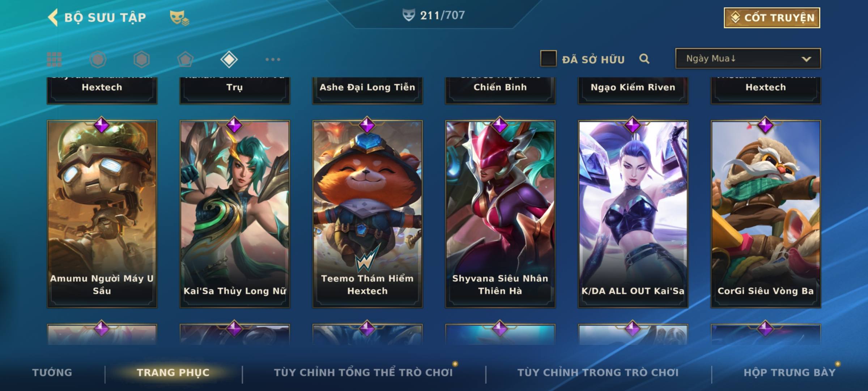Select the K/DA ALL OUT Kai'Sa skin
Image resolution: width=868 pixels, height=391 pixels.
point(633,214)
